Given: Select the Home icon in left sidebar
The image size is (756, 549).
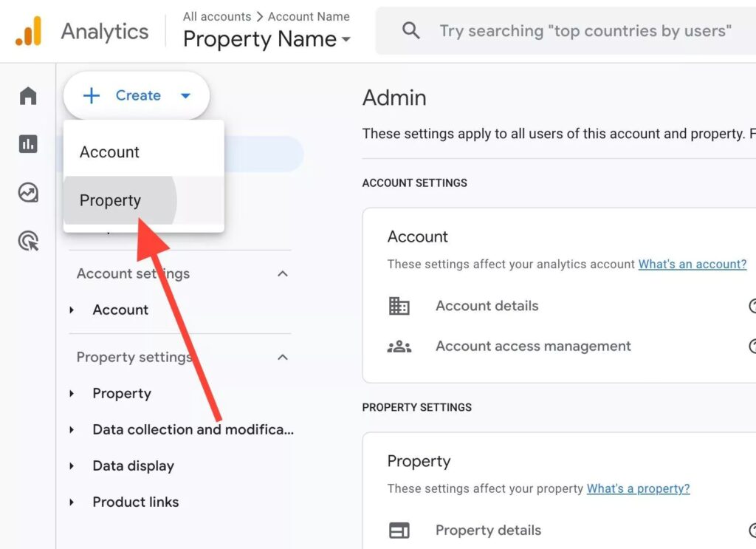Looking at the screenshot, I should [27, 95].
